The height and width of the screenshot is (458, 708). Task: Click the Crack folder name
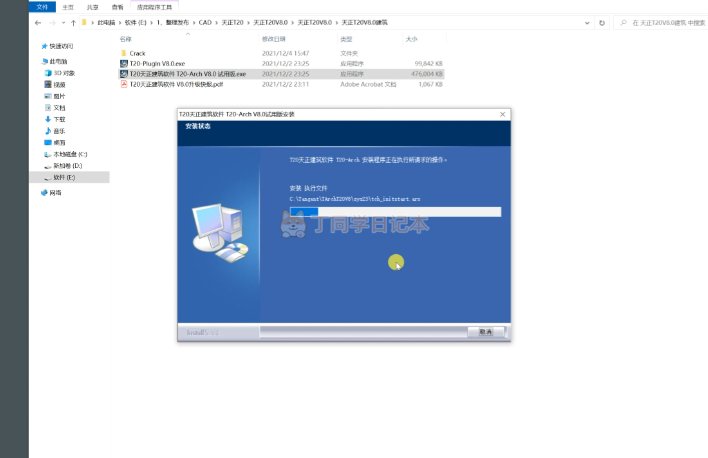tap(137, 53)
